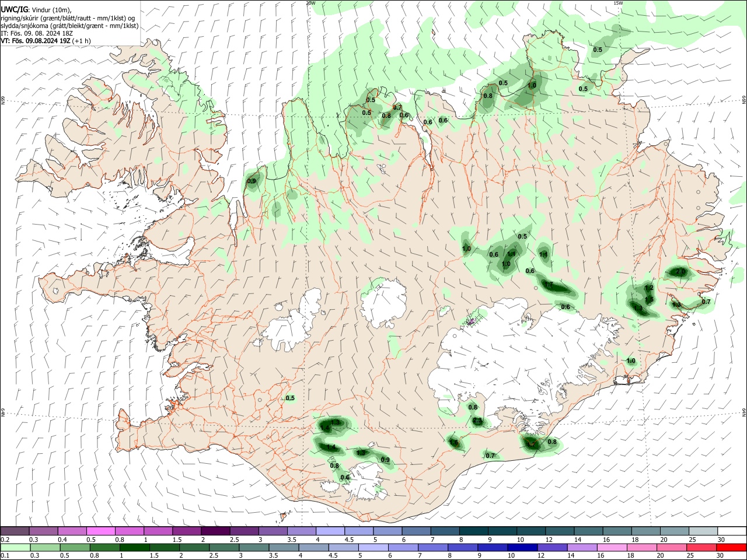
Task: Click the 'UWC/IG: Vindur (10m)' title text
Action: 36,10
